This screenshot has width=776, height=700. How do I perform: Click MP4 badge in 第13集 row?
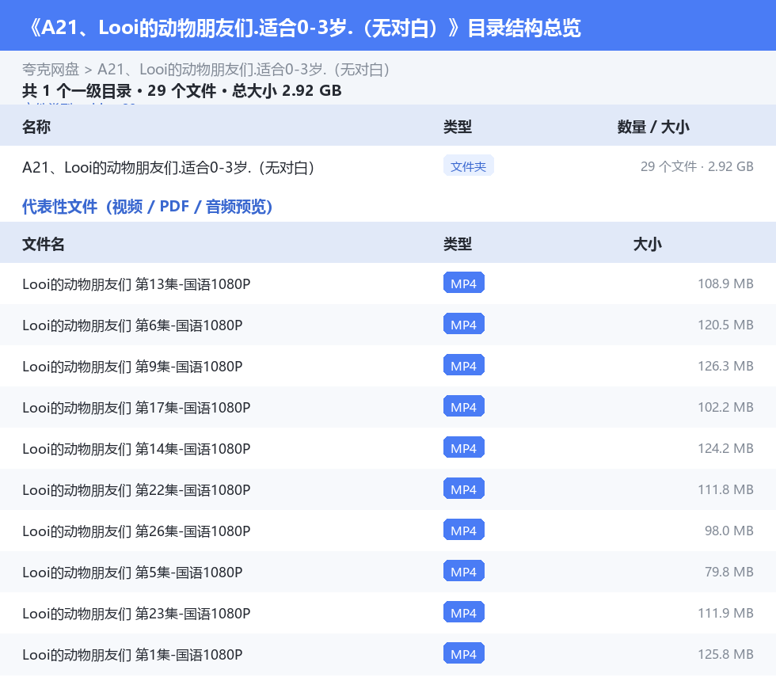pyautogui.click(x=464, y=283)
